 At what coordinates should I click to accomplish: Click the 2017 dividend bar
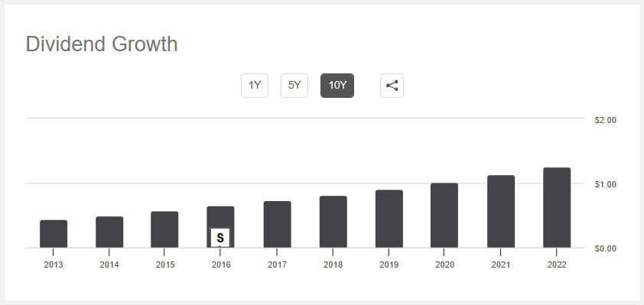(277, 225)
